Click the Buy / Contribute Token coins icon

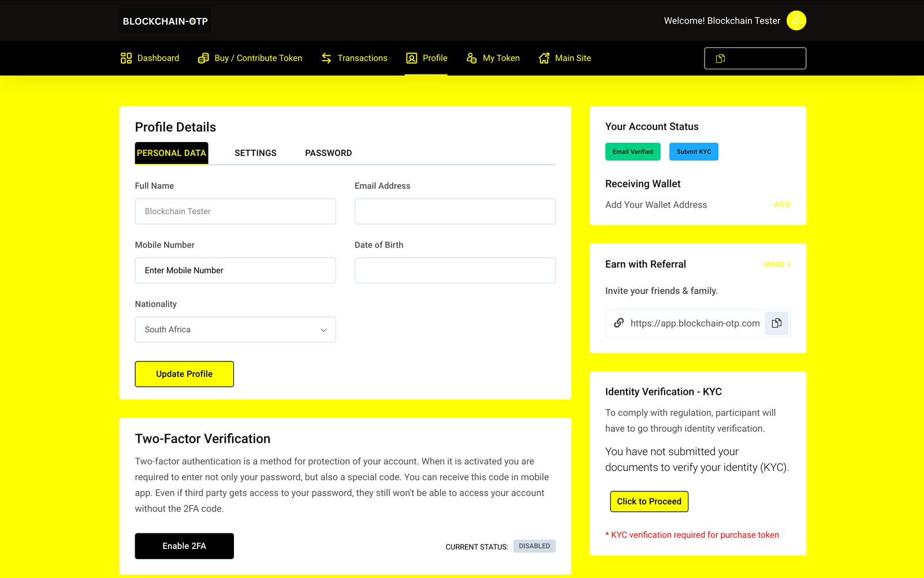click(x=203, y=58)
